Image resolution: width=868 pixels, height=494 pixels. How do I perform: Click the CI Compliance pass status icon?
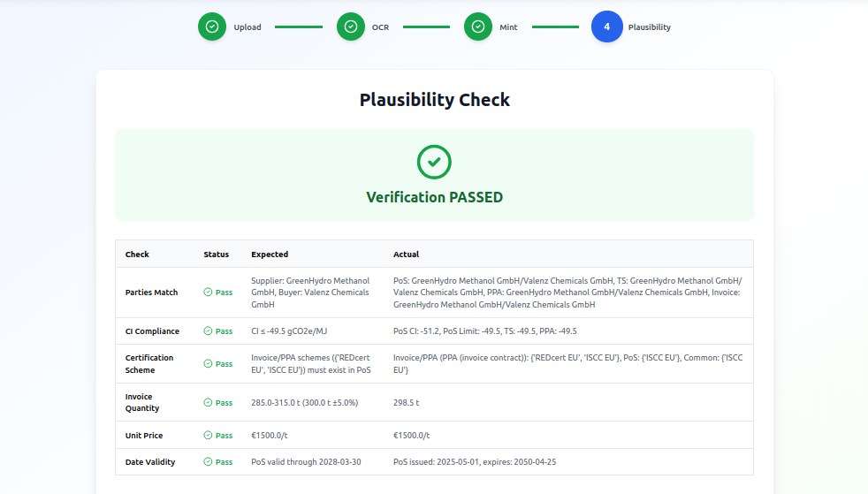pyautogui.click(x=208, y=331)
